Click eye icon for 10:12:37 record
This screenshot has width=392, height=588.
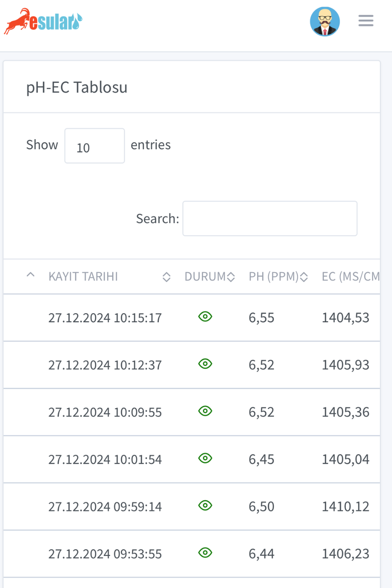(x=205, y=364)
